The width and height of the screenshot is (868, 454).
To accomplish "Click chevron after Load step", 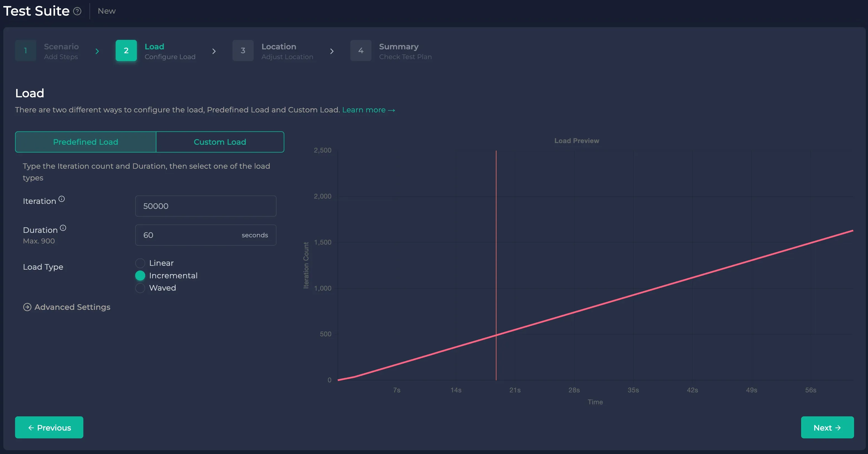I will click(214, 51).
